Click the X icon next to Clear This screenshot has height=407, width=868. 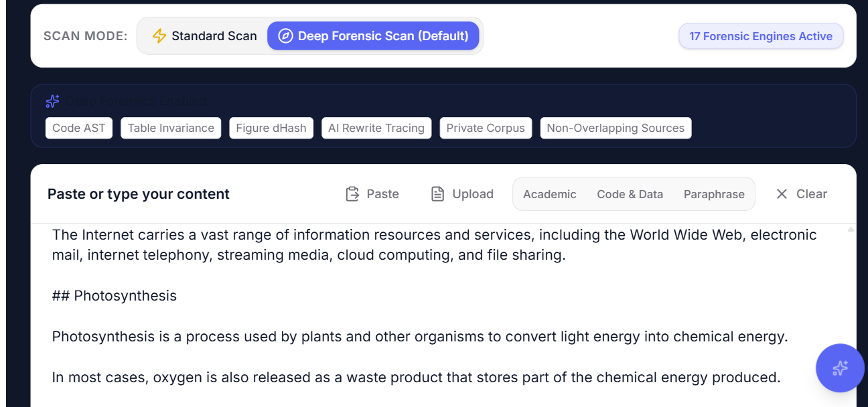pos(782,194)
